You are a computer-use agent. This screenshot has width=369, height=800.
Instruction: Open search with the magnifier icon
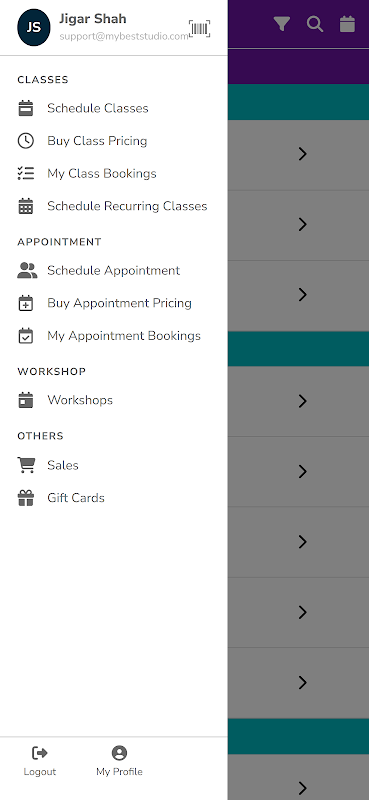point(315,24)
